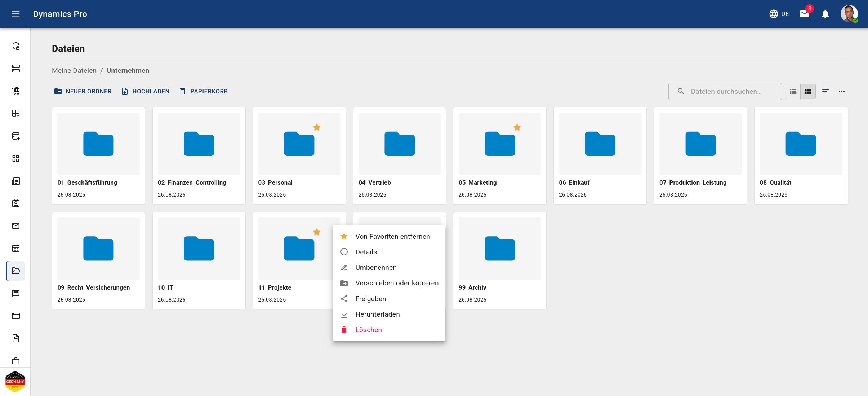Open the 99_Archiv folder thumbnail
868x396 pixels.
click(x=500, y=248)
